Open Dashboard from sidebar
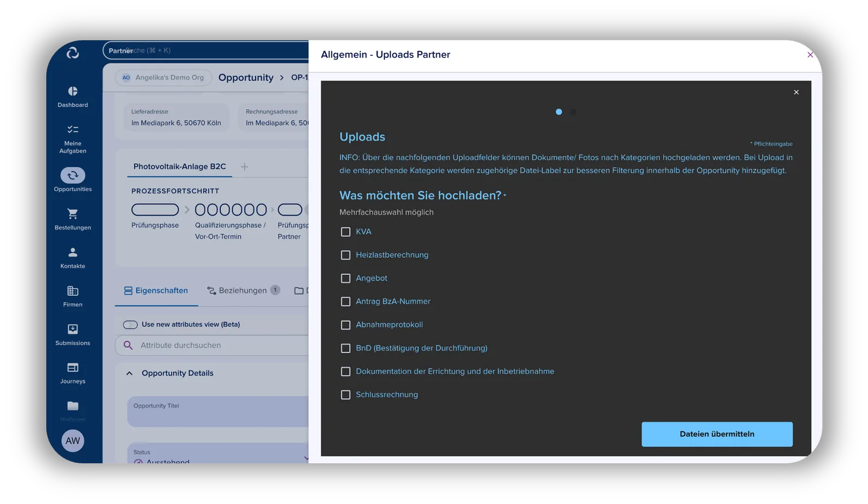The image size is (868, 504). 73,97
